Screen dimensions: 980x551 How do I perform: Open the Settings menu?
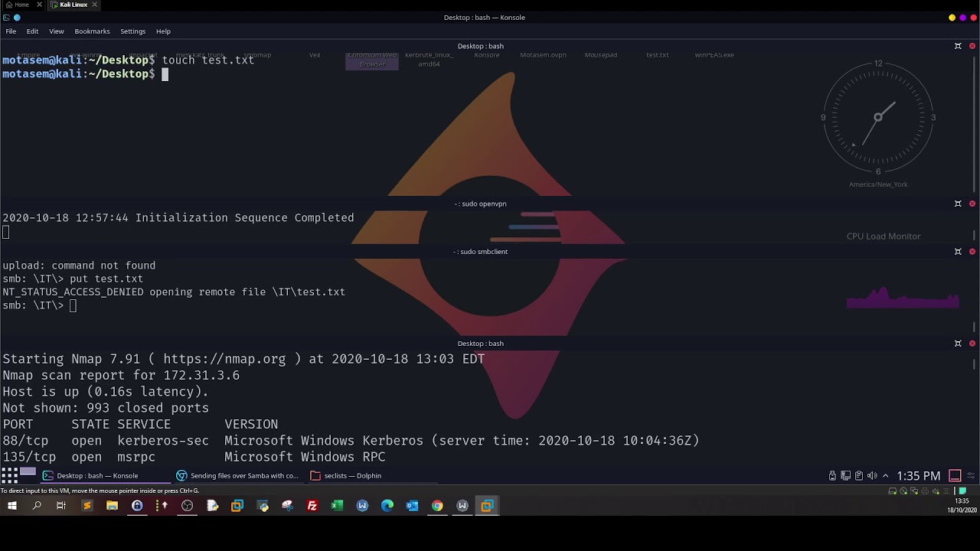pyautogui.click(x=132, y=31)
